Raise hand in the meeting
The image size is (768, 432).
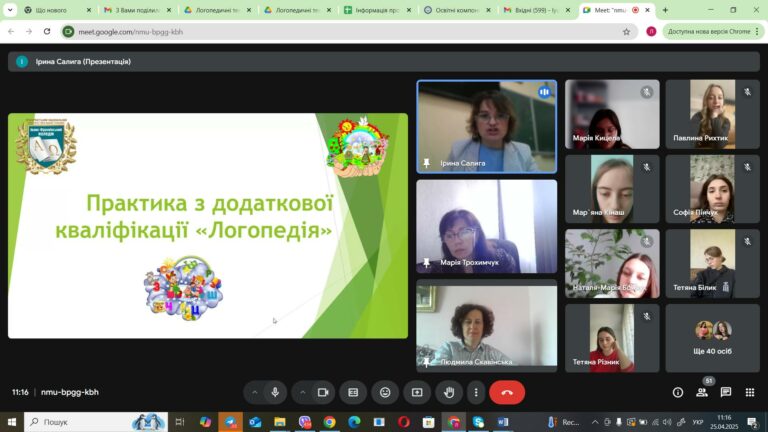click(449, 392)
